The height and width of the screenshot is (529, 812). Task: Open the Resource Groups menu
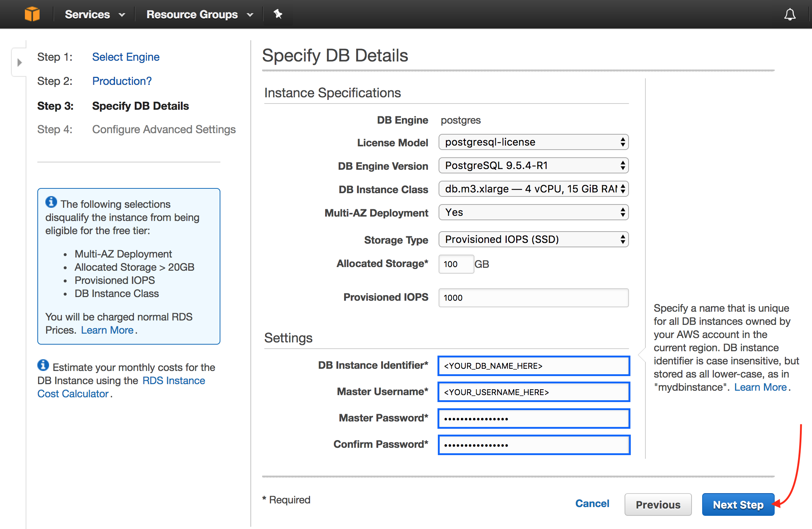(200, 14)
